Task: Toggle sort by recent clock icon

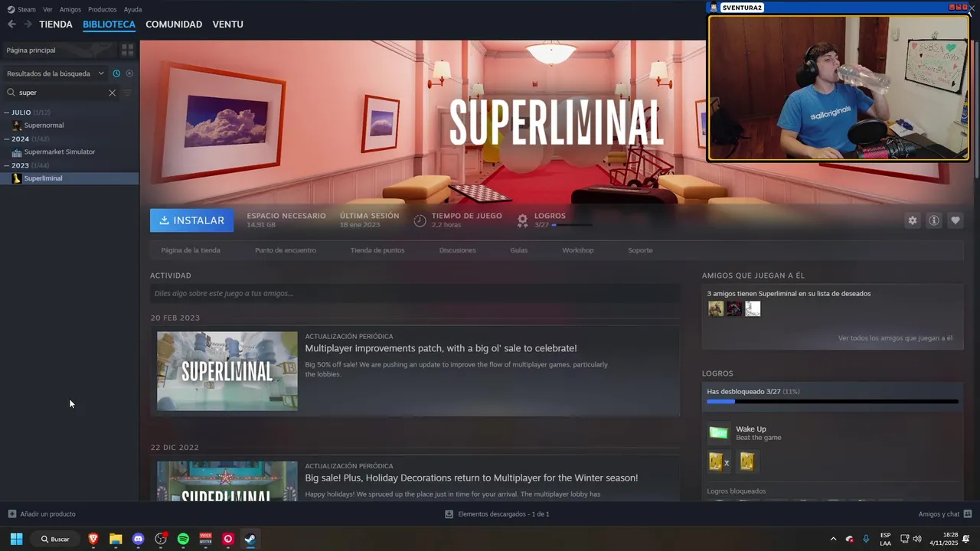Action: tap(116, 73)
